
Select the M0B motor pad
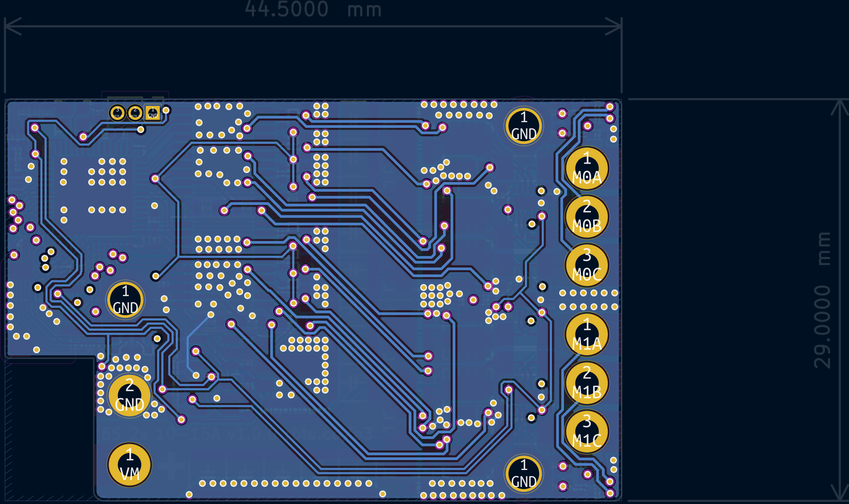(587, 217)
